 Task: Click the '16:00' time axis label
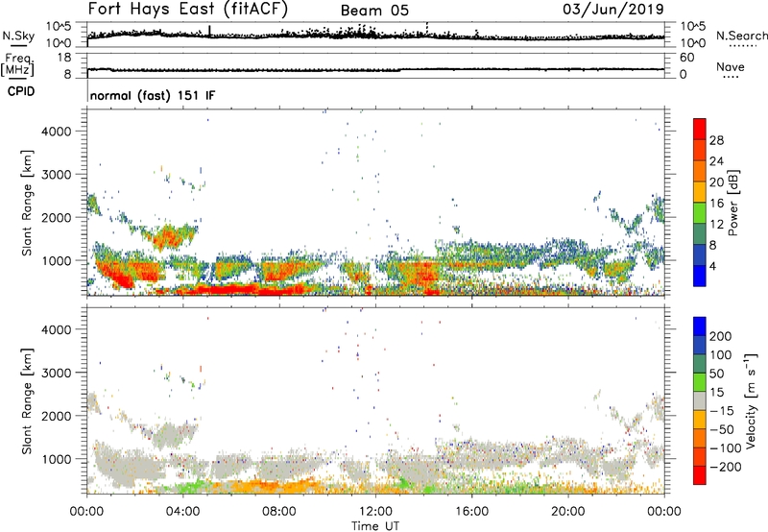pyautogui.click(x=471, y=512)
